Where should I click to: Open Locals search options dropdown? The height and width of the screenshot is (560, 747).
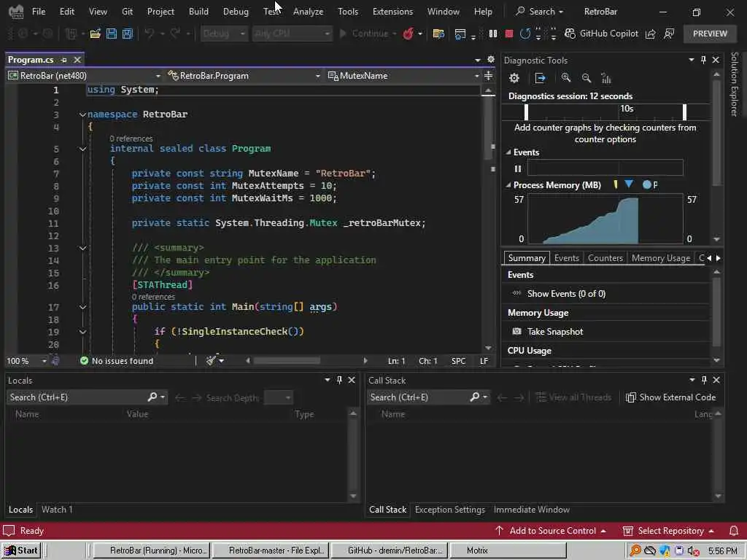(163, 397)
